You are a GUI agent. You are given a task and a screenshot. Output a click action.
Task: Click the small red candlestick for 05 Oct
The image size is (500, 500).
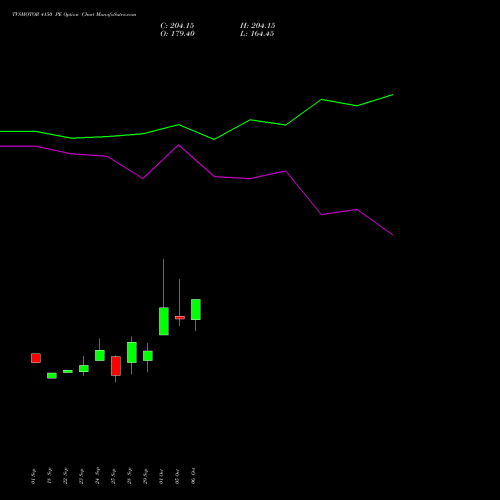pyautogui.click(x=180, y=318)
